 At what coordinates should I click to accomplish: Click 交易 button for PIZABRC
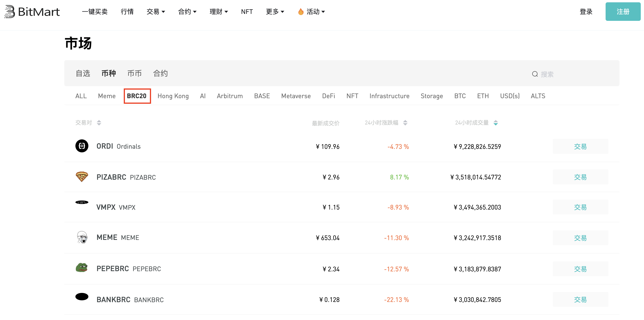580,177
